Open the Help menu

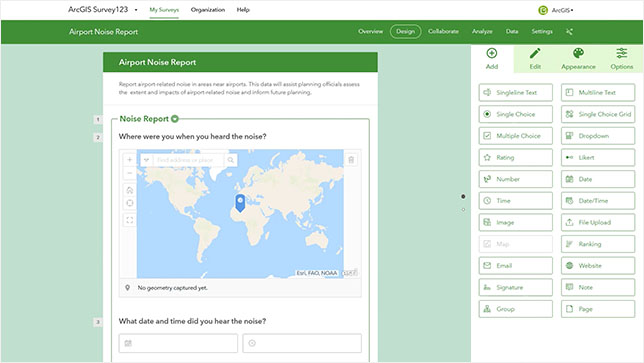pos(243,10)
